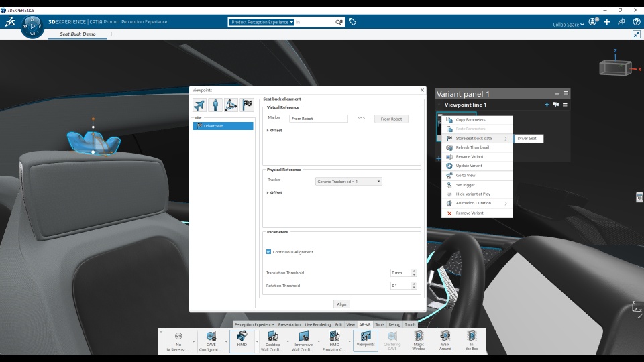Switch to the Presentation tab
Viewport: 644px width, 362px height.
click(289, 324)
